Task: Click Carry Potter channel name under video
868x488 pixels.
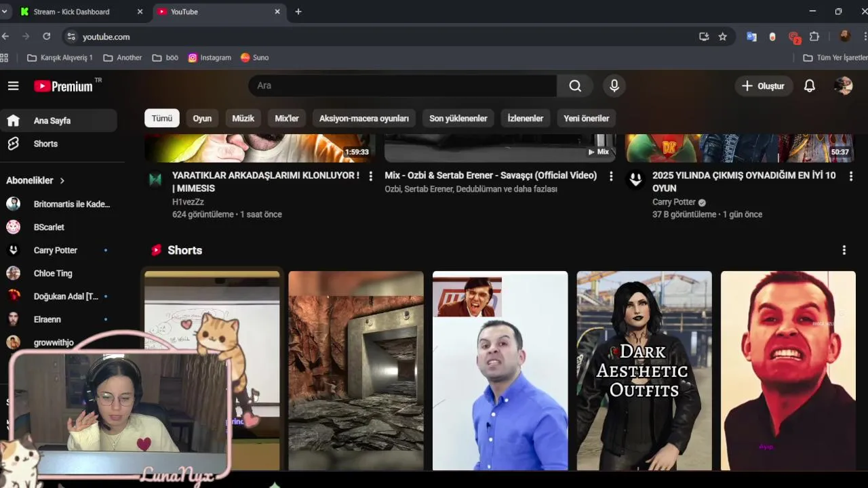Action: coord(674,202)
